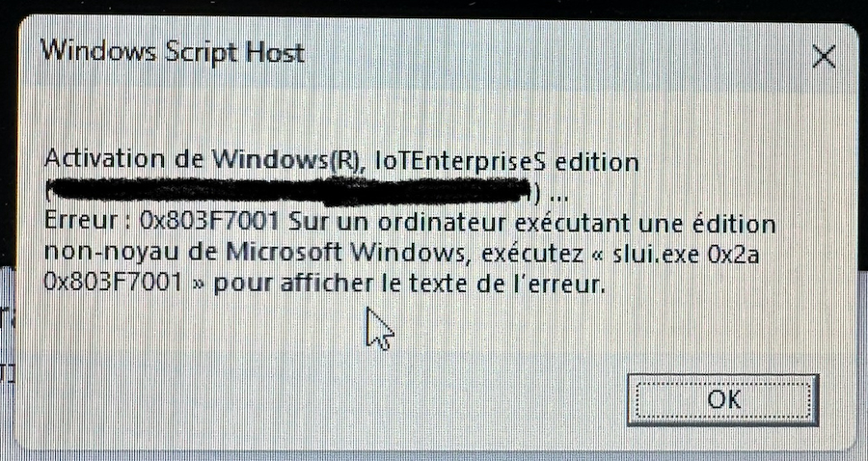Image resolution: width=868 pixels, height=461 pixels.
Task: Confirm the error with the OK button
Action: [722, 399]
